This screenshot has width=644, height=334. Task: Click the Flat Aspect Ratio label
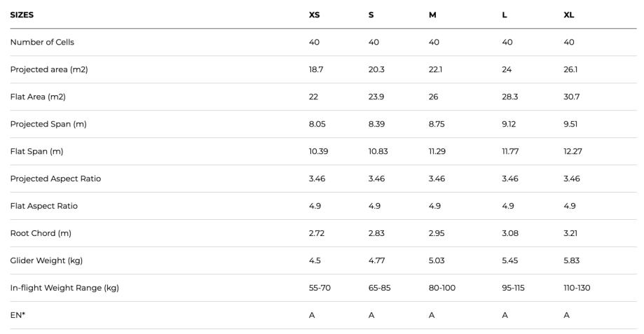click(44, 206)
